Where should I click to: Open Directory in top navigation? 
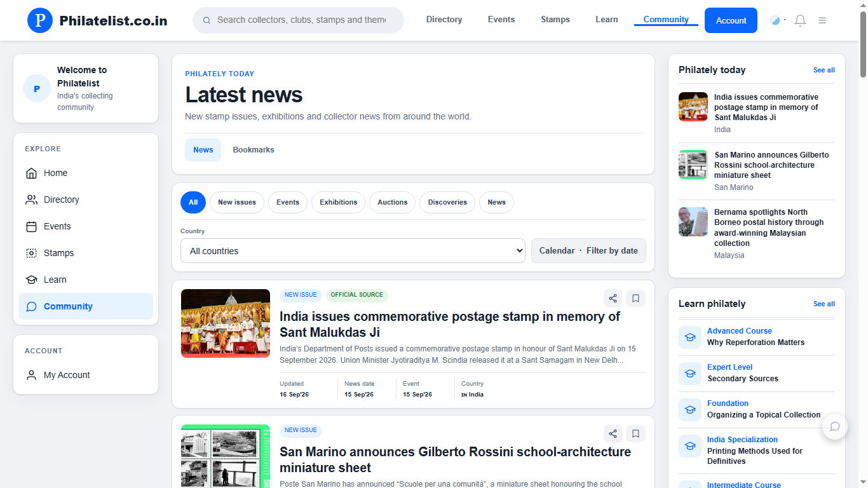tap(444, 20)
